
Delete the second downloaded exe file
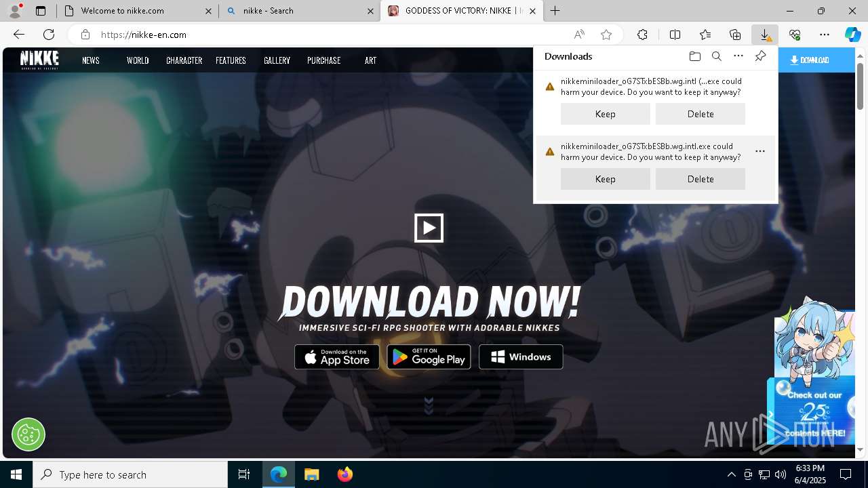point(701,179)
